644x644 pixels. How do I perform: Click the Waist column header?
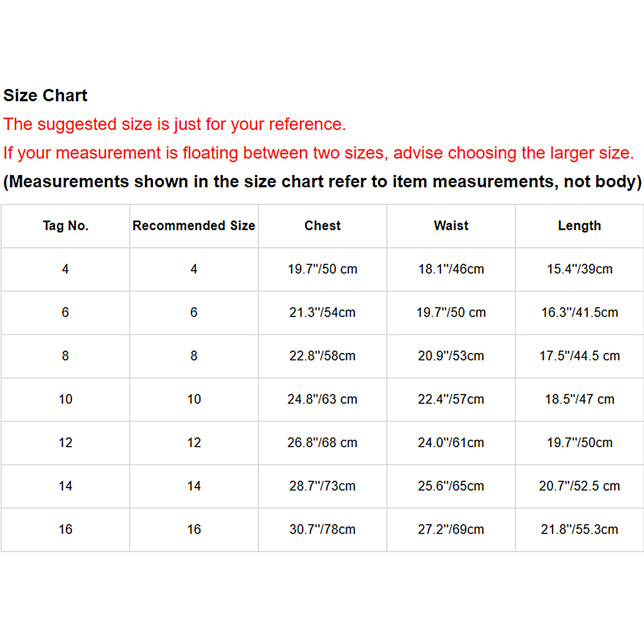point(451,226)
